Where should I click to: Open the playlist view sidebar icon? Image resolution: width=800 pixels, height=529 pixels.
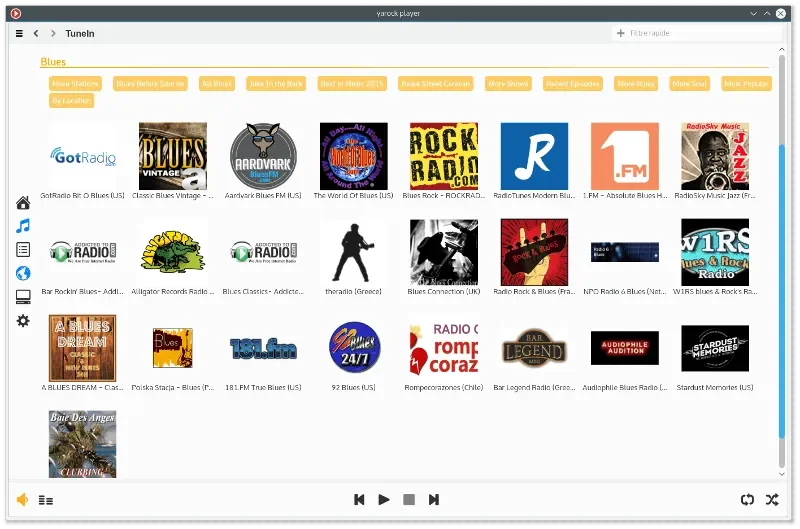point(23,249)
